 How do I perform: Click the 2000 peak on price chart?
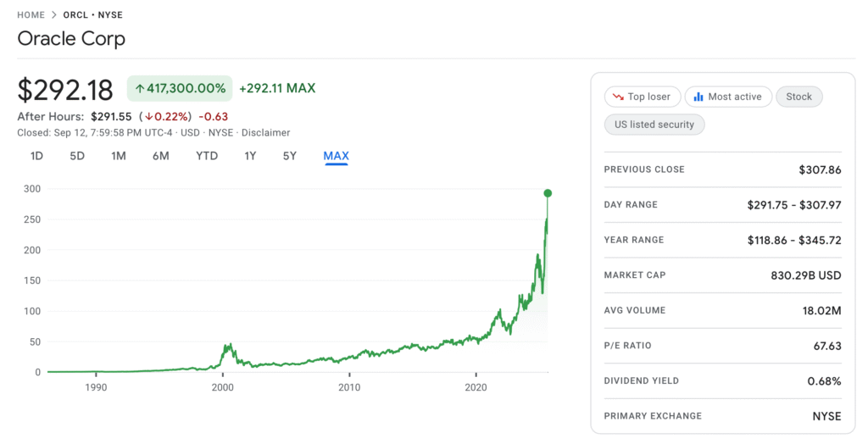[227, 344]
